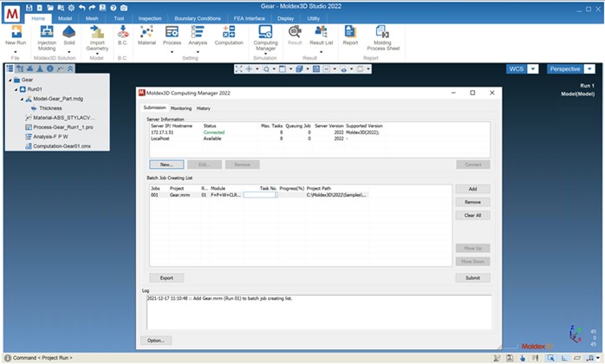Switch to the Monitoring tab

pyautogui.click(x=181, y=108)
